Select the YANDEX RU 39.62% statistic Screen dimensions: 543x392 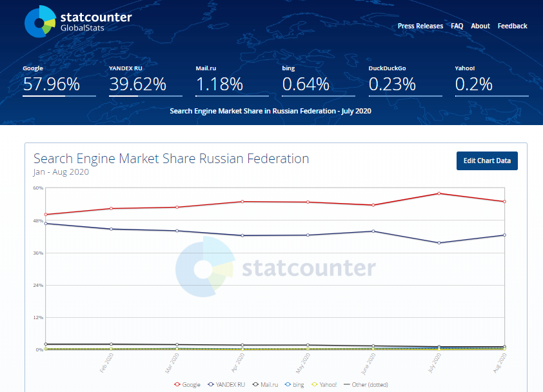point(146,81)
